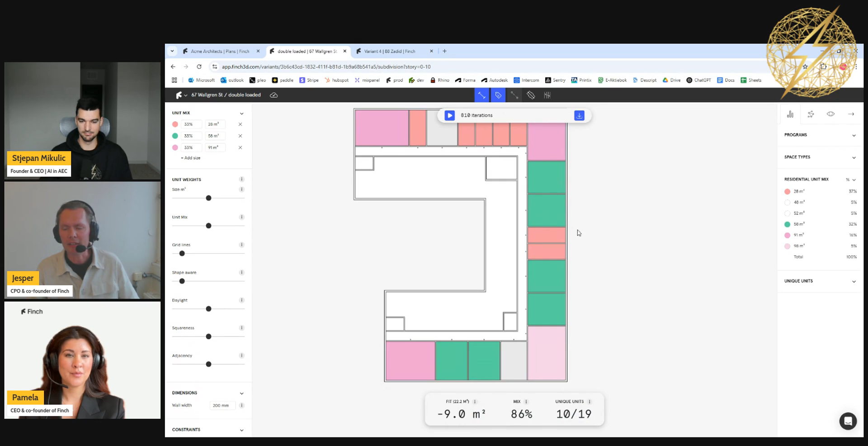Image resolution: width=868 pixels, height=446 pixels.
Task: Show info for the Squareness weight
Action: (x=241, y=328)
